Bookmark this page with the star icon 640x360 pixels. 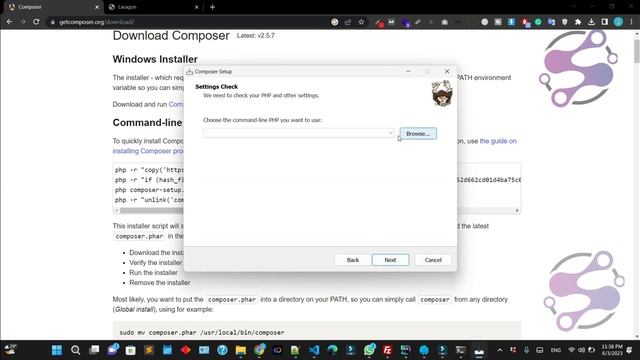[361, 22]
